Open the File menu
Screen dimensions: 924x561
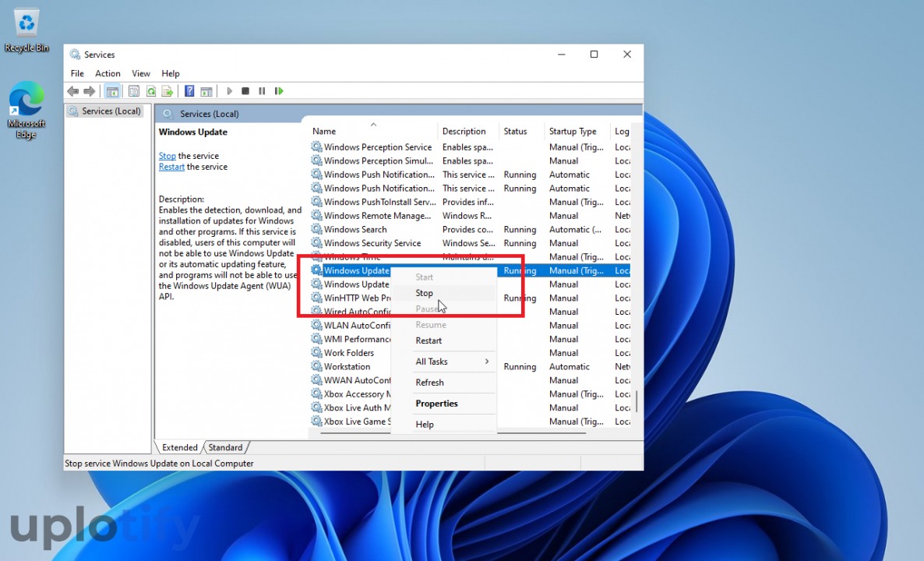tap(77, 74)
